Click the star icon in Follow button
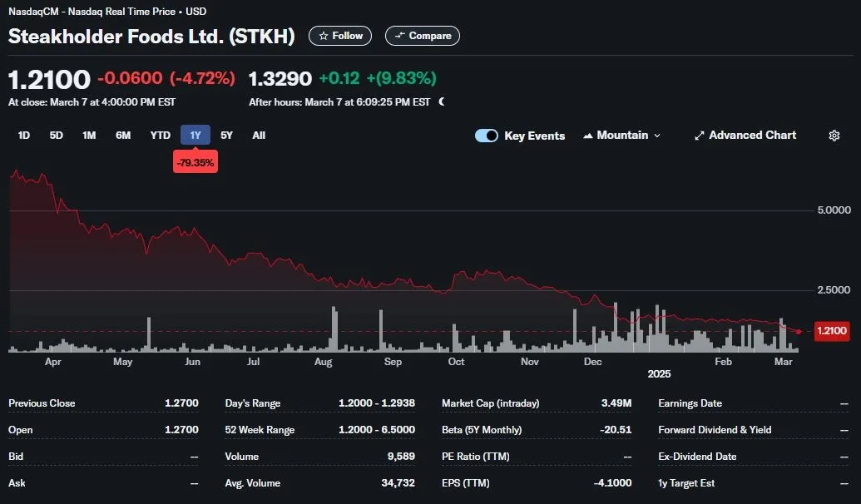The height and width of the screenshot is (504, 861). coord(324,36)
